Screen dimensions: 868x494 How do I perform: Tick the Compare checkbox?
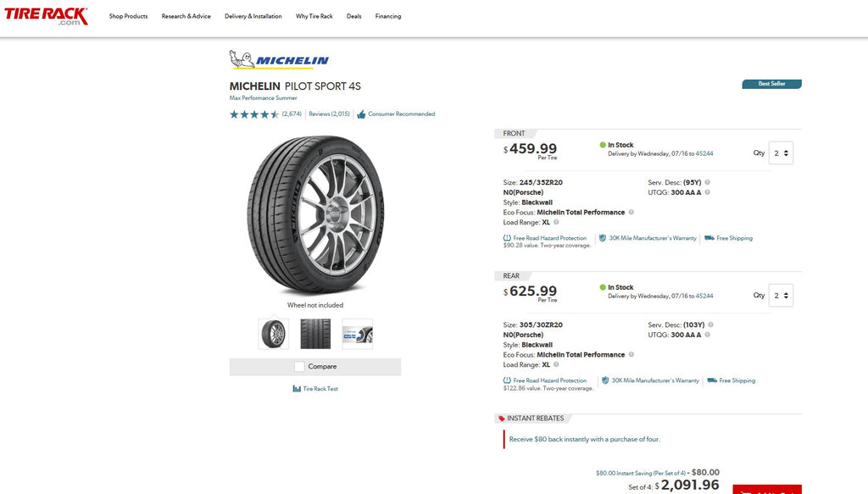(299, 366)
